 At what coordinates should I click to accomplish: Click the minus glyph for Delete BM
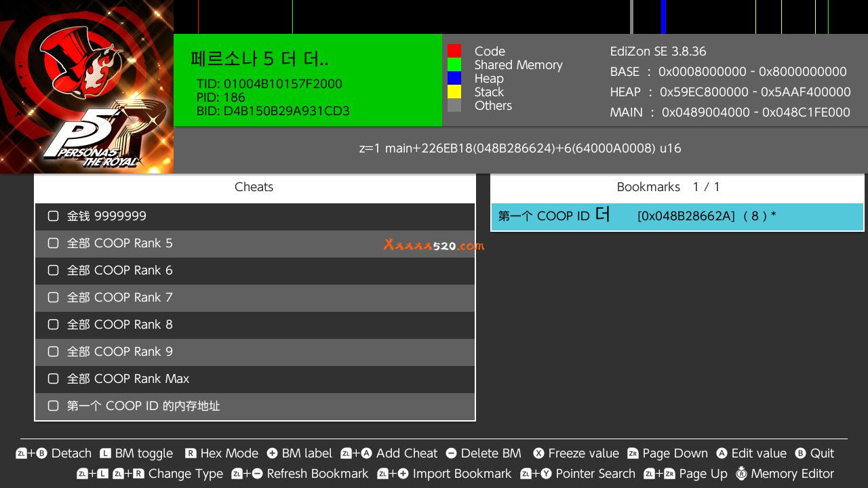[452, 453]
